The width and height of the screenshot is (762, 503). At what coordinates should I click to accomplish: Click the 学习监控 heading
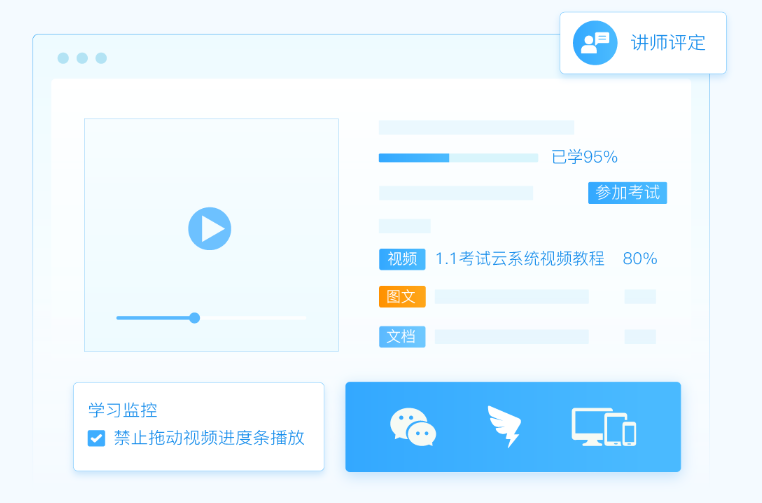click(122, 410)
